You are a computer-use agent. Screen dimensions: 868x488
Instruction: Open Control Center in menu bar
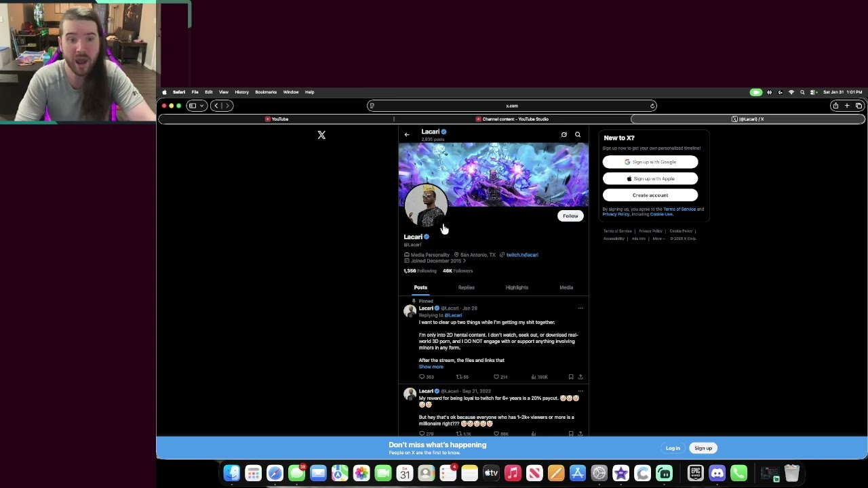coord(813,92)
